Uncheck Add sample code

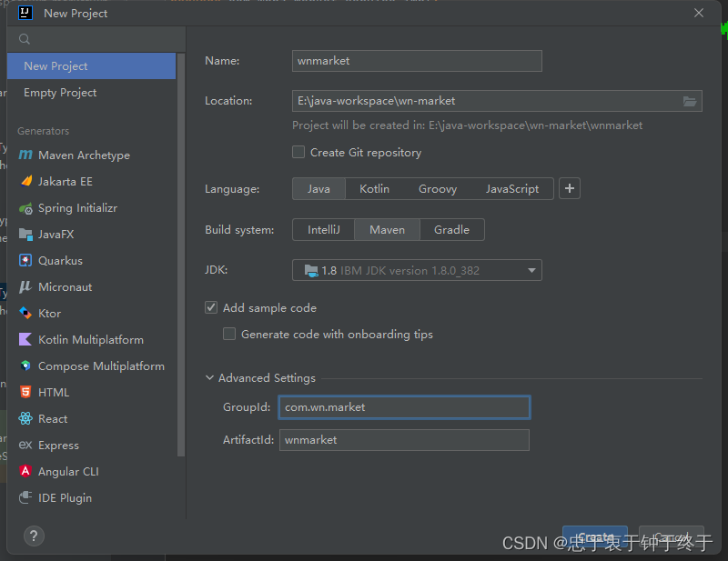pos(211,307)
